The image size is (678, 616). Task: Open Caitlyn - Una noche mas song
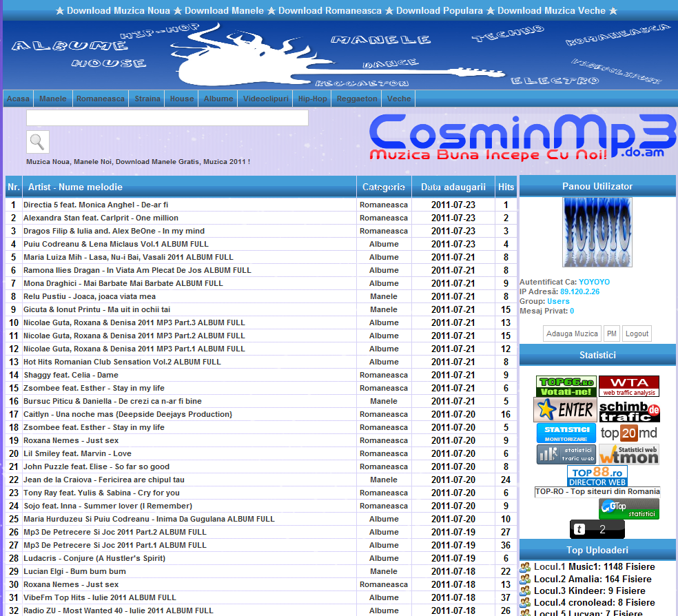[127, 414]
